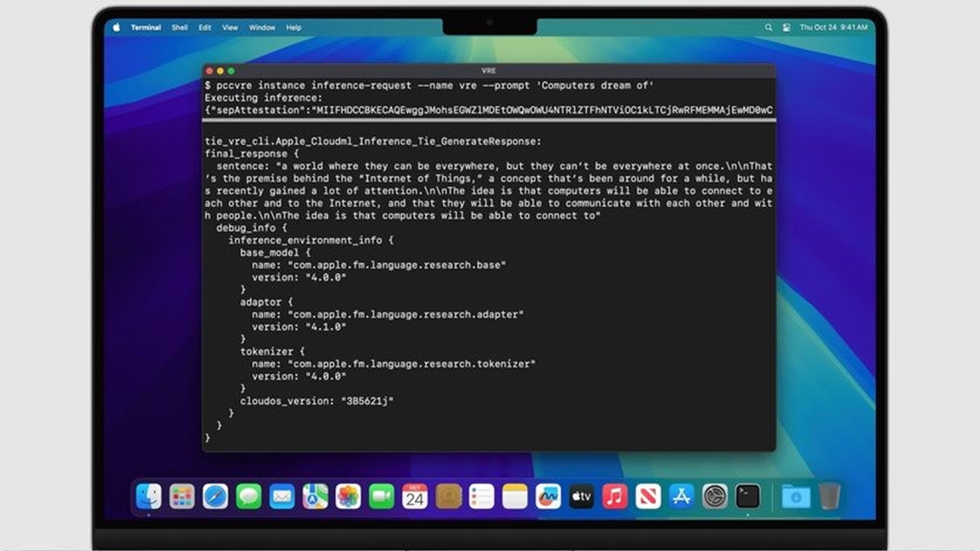
Task: Open Launchpad in the Dock
Action: point(181,497)
